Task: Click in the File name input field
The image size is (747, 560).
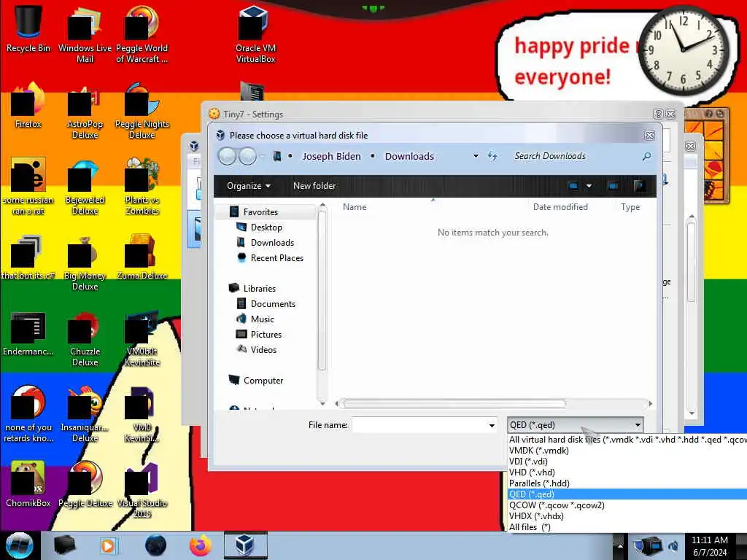Action: [x=419, y=425]
